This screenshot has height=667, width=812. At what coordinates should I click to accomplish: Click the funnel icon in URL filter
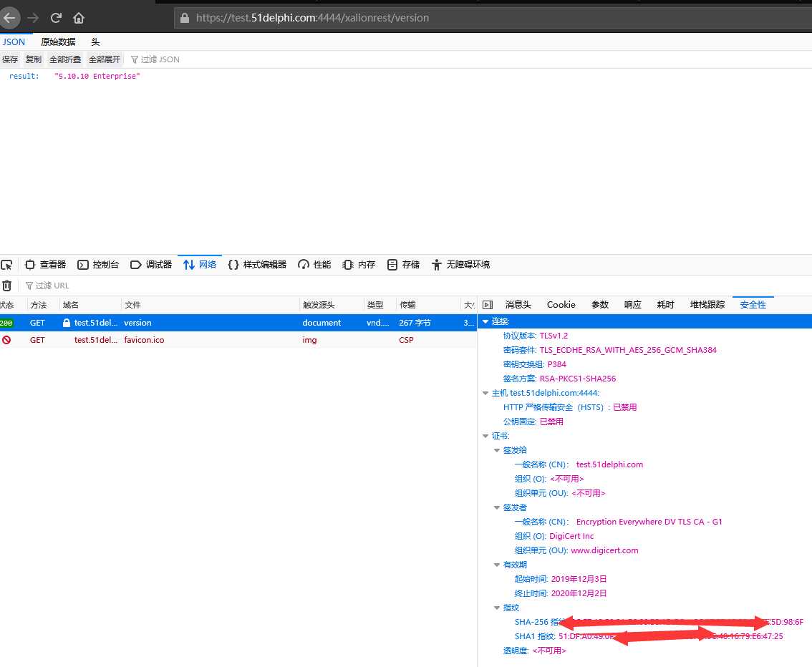(x=29, y=286)
